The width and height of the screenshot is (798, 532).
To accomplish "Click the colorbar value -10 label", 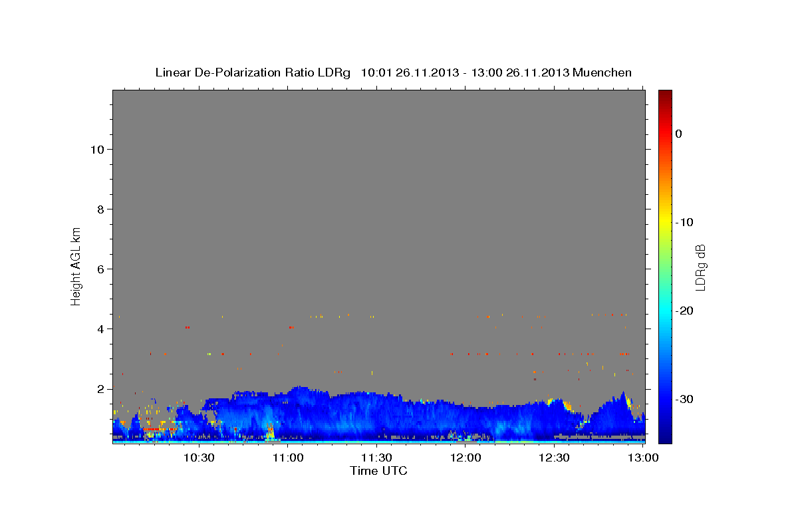I will pos(684,222).
